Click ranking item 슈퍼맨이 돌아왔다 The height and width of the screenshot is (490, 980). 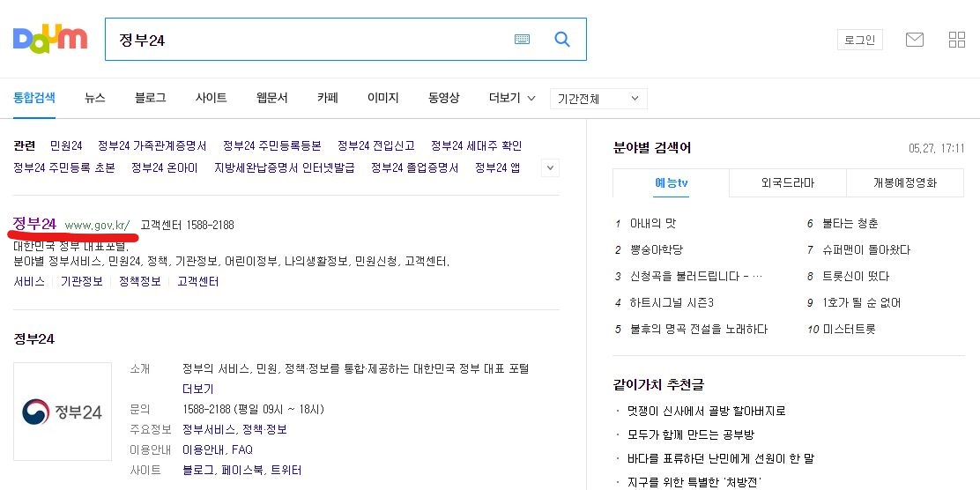pos(866,250)
